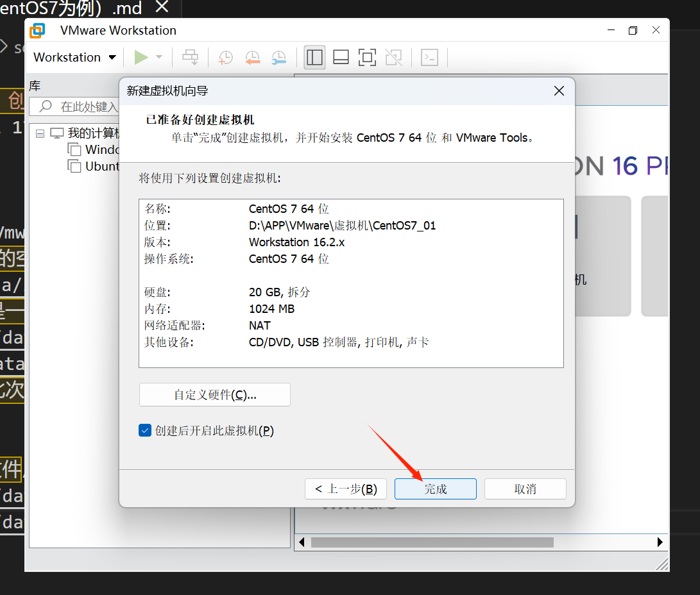
Task: Close the New Virtual Machine Wizard dialog
Action: click(x=559, y=91)
